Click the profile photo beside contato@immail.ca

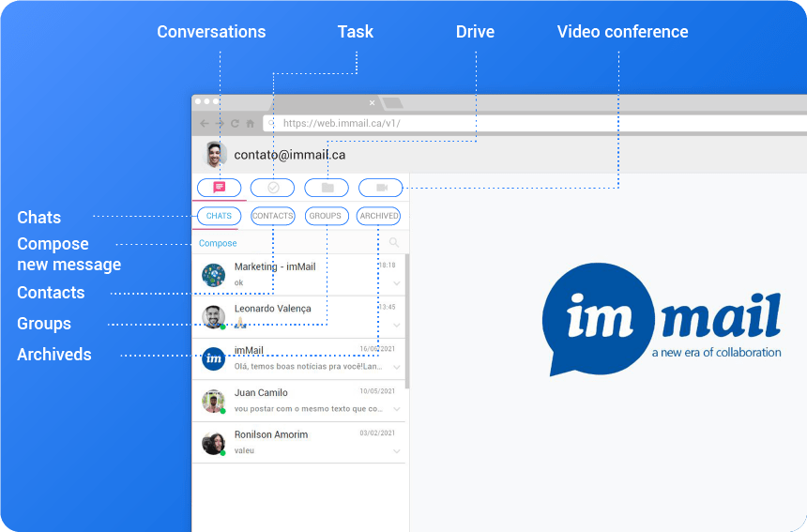[x=215, y=155]
